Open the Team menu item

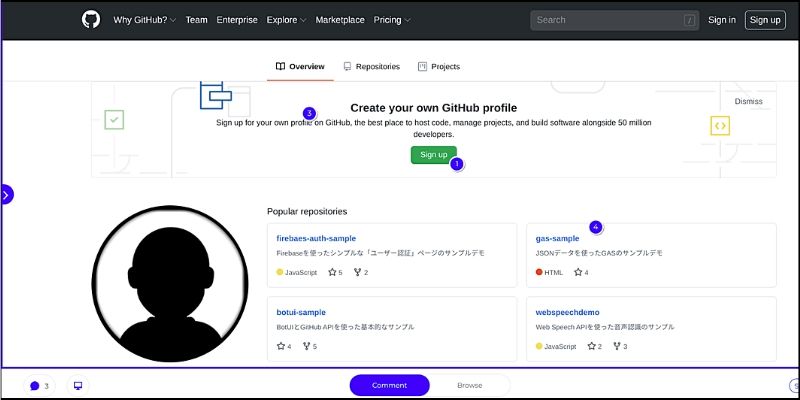click(196, 20)
